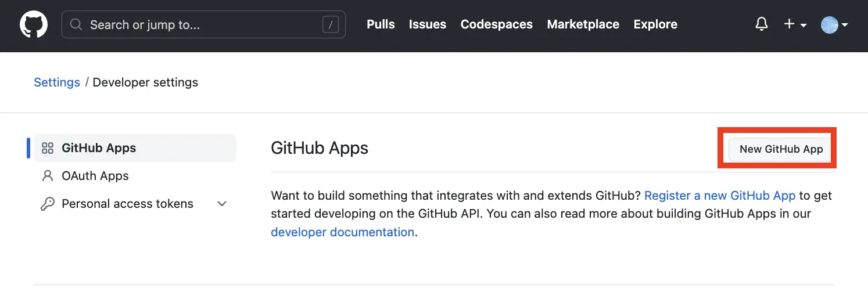
Task: Follow the Register a new GitHub App link
Action: click(720, 196)
